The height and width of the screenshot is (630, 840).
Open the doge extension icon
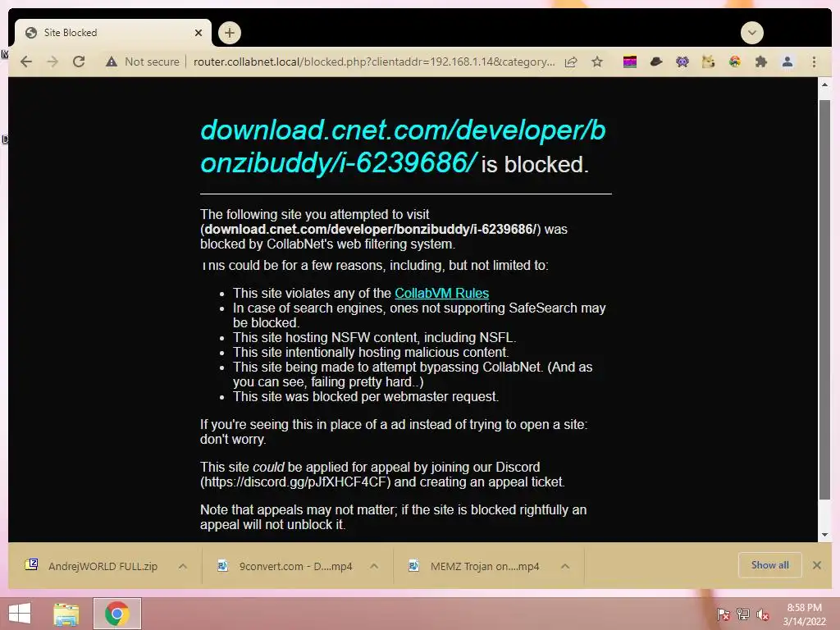(x=708, y=62)
